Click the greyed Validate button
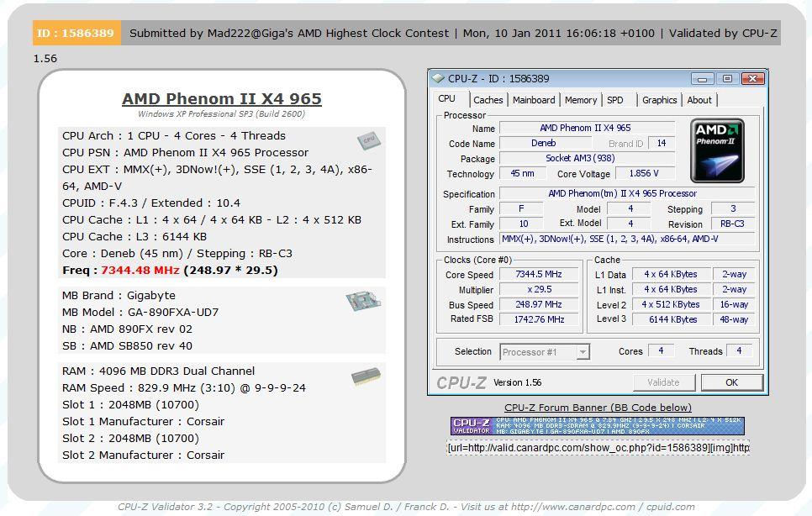This screenshot has width=812, height=516. pos(663,382)
